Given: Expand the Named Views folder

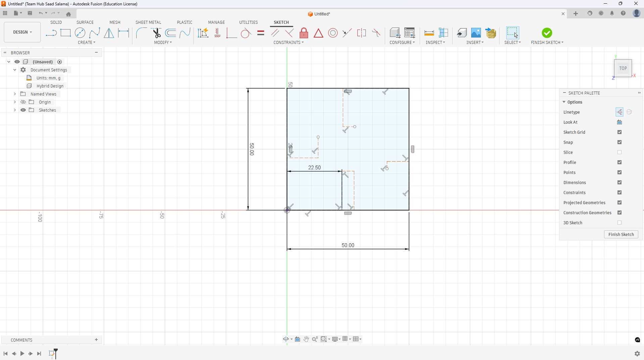Looking at the screenshot, I should [15, 94].
